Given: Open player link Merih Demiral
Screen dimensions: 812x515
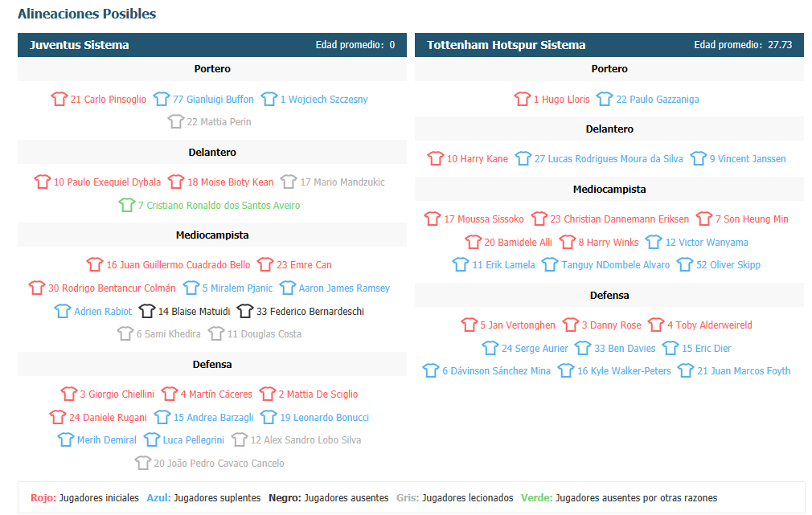Looking at the screenshot, I should (x=107, y=440).
